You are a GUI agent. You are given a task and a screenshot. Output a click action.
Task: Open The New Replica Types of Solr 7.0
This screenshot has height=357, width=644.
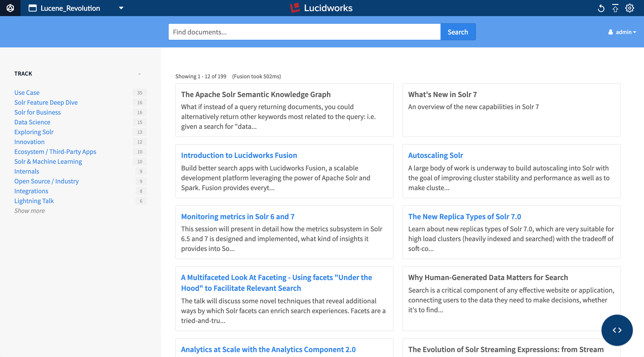[x=464, y=217]
